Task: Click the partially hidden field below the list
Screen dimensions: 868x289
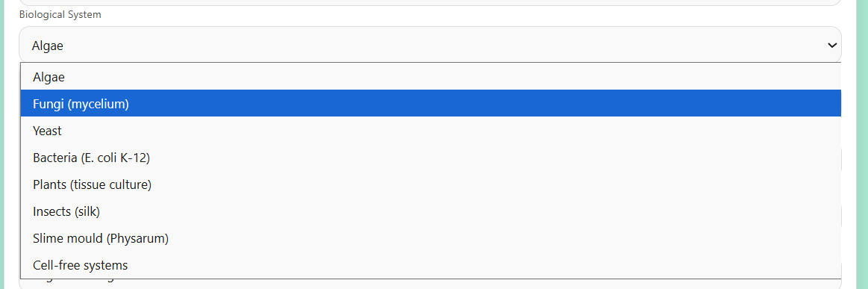Action: (x=430, y=284)
